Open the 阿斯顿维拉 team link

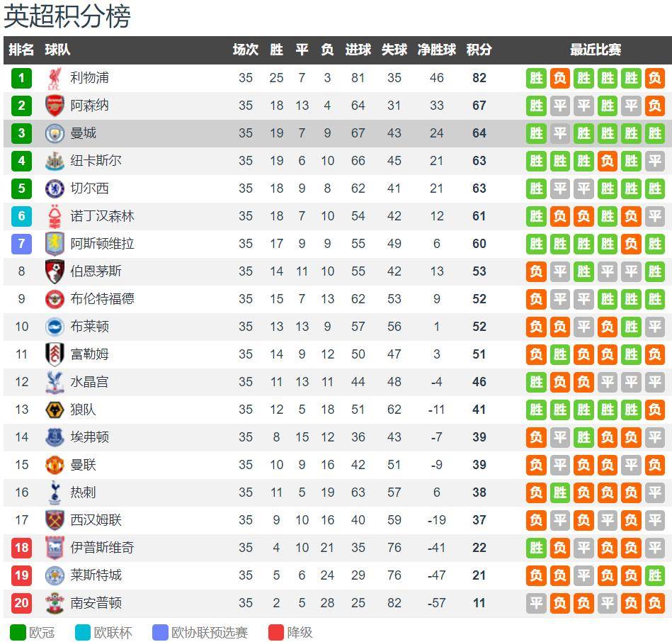tap(102, 244)
